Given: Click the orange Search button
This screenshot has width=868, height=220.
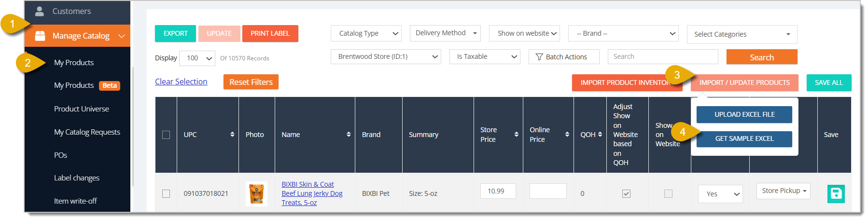Looking at the screenshot, I should (762, 57).
